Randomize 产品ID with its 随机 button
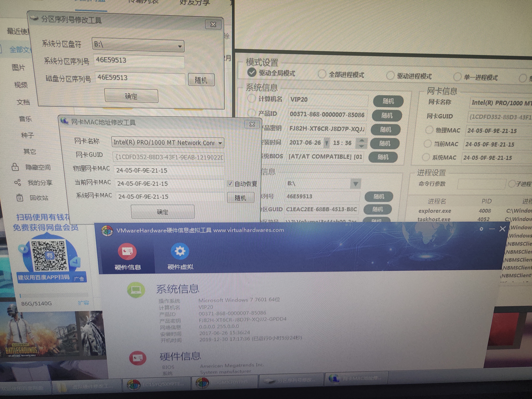The height and width of the screenshot is (399, 532). 387,116
